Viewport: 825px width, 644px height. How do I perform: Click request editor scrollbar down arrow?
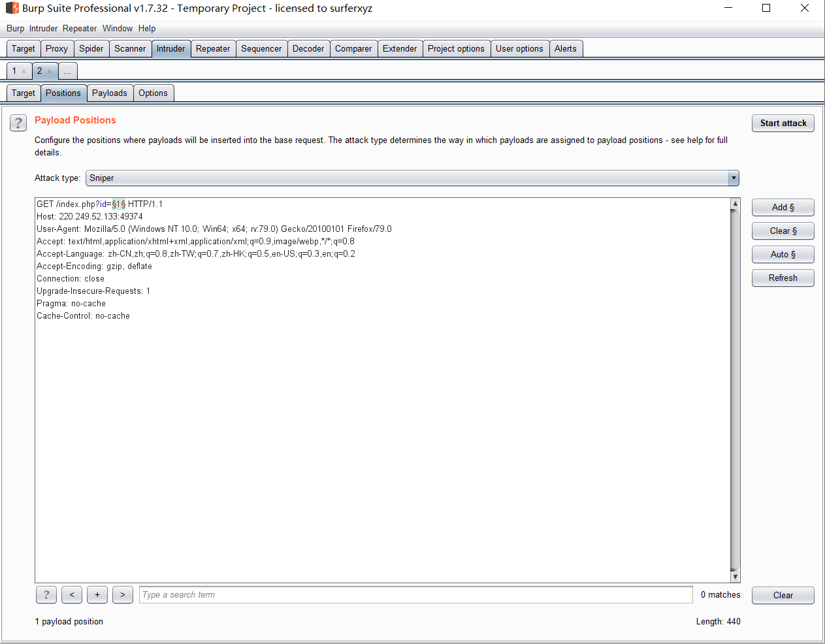[x=736, y=577]
